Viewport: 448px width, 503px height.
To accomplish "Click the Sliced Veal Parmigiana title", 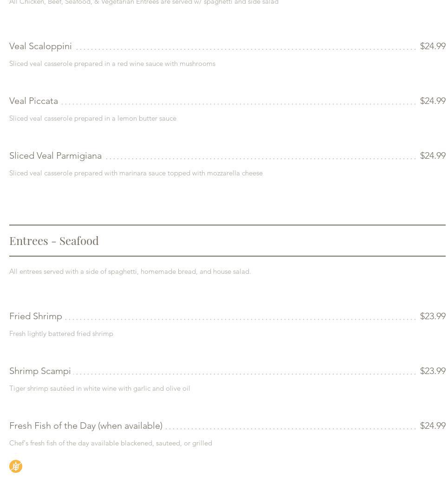I will pos(55,156).
